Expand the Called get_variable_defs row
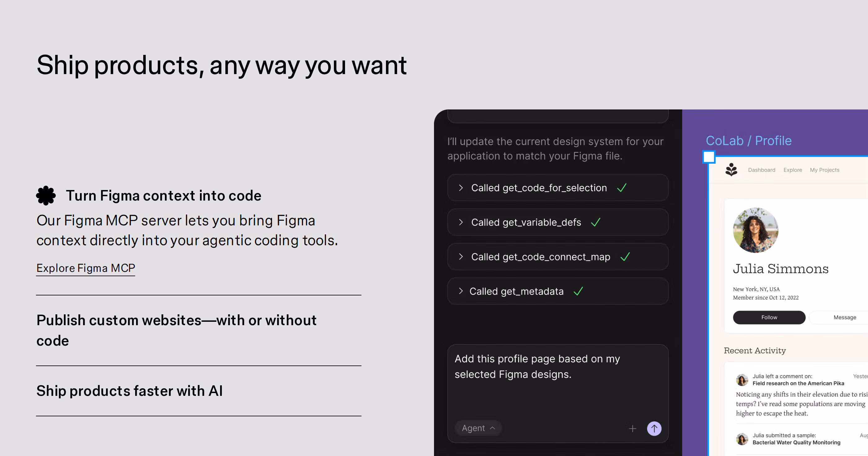868x456 pixels. (558, 222)
